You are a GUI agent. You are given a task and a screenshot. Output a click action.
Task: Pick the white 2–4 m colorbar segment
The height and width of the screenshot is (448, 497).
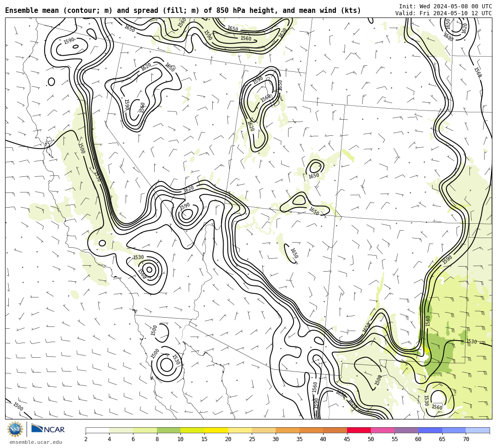[x=97, y=431]
